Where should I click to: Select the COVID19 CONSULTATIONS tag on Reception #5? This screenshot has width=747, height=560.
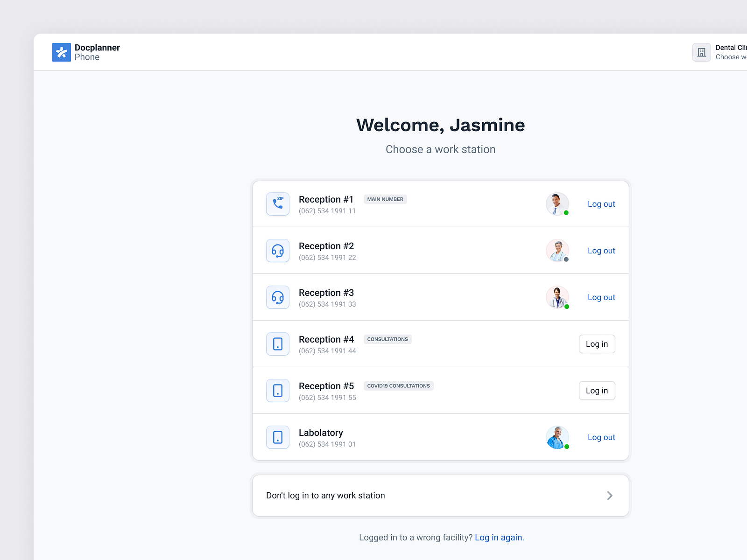[398, 386]
